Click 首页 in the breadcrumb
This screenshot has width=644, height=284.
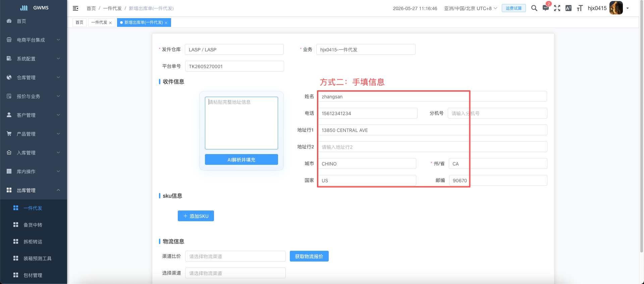point(91,8)
